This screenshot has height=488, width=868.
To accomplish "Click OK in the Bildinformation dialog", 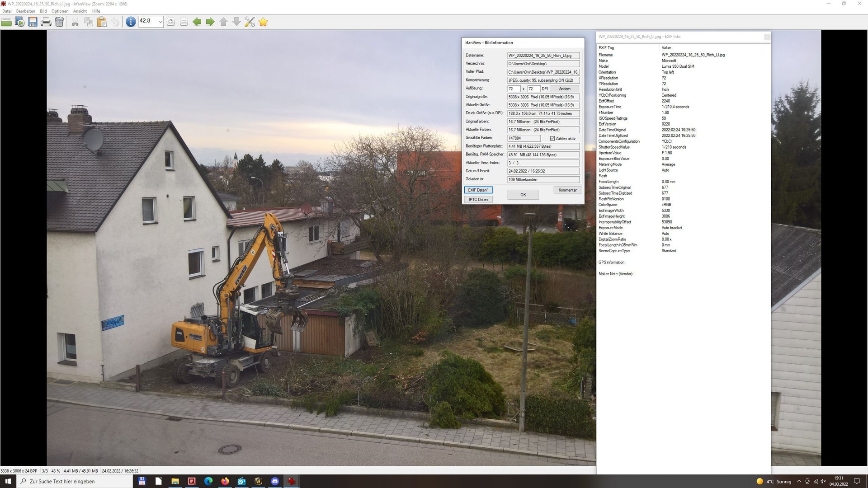I will 523,195.
